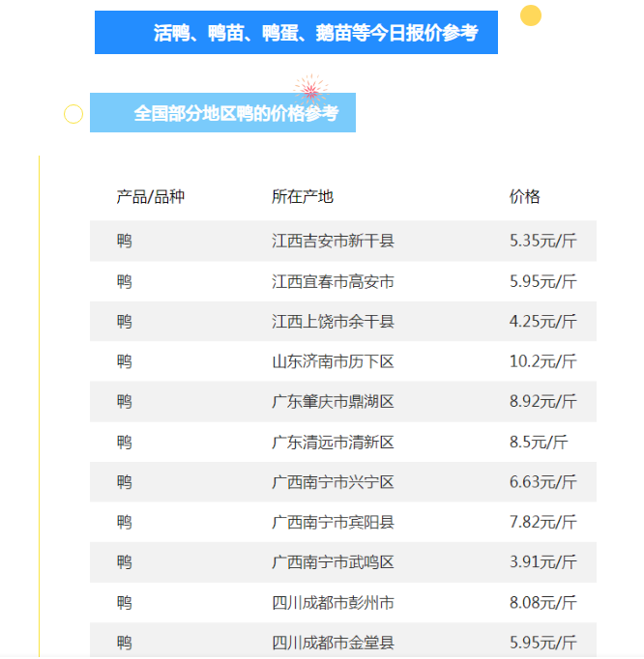
Task: Click the 价格 column header
Action: tap(525, 197)
